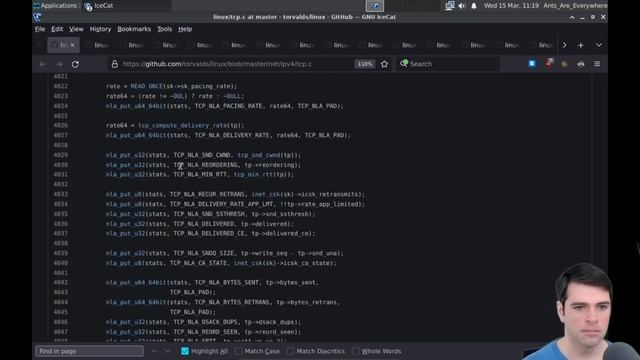Toggle Highlight All checkbox
Viewport: 640px width, 360px height.
pos(185,351)
